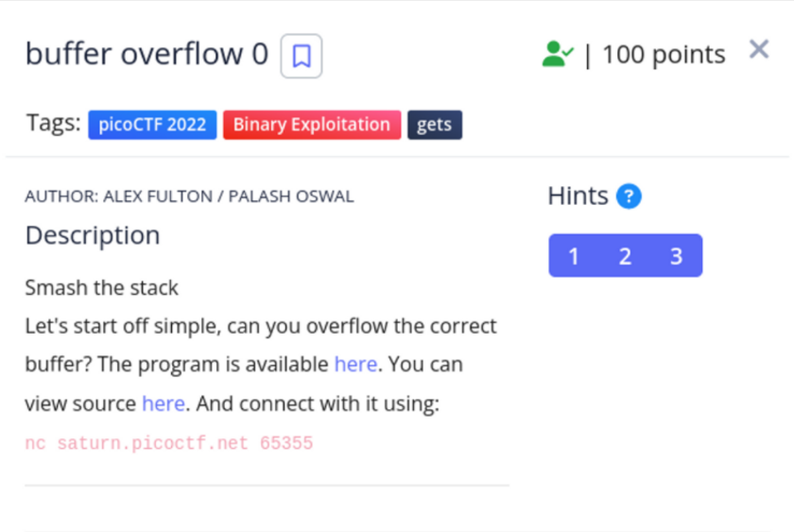The height and width of the screenshot is (532, 794).
Task: Click the author line Alex Fulton / Palash Oswal
Action: pos(189,197)
